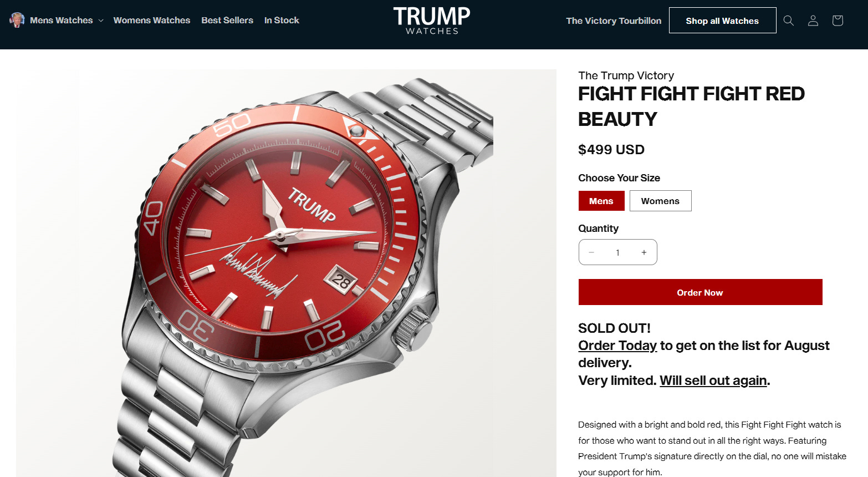
Task: Follow the Will sell out again link
Action: (x=713, y=380)
